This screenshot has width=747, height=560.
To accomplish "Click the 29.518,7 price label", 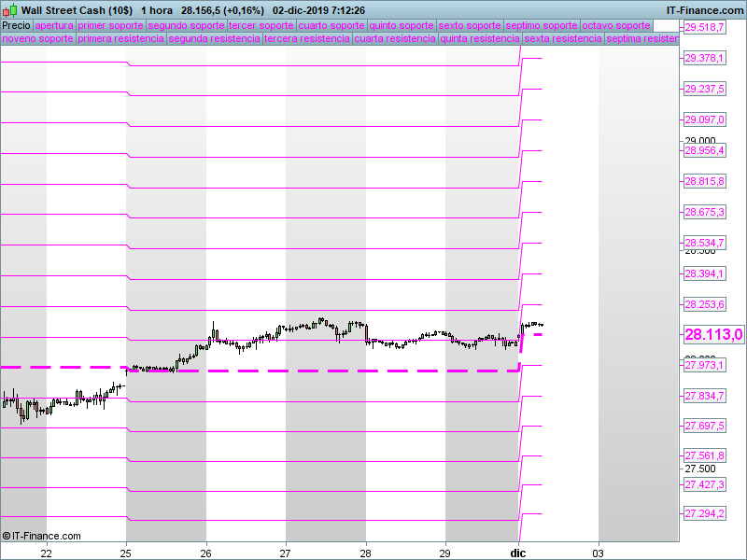I will [x=704, y=27].
